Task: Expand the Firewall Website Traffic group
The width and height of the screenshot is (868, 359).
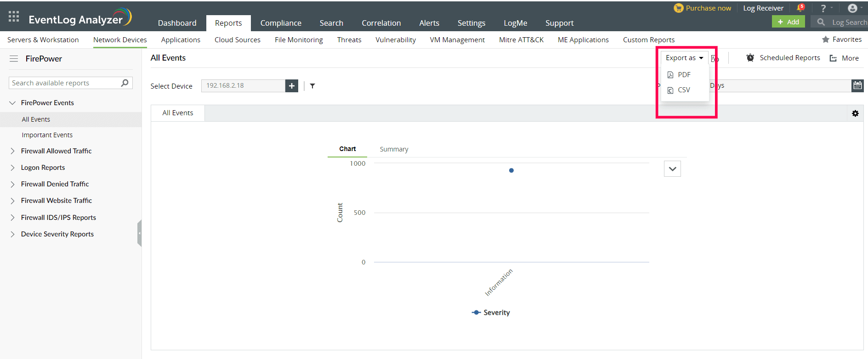Action: (x=12, y=201)
